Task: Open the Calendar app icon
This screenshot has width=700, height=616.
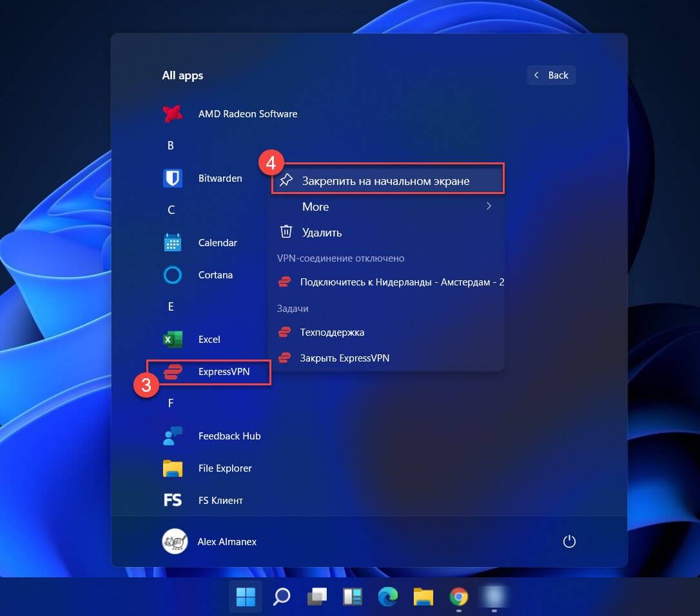Action: point(172,242)
